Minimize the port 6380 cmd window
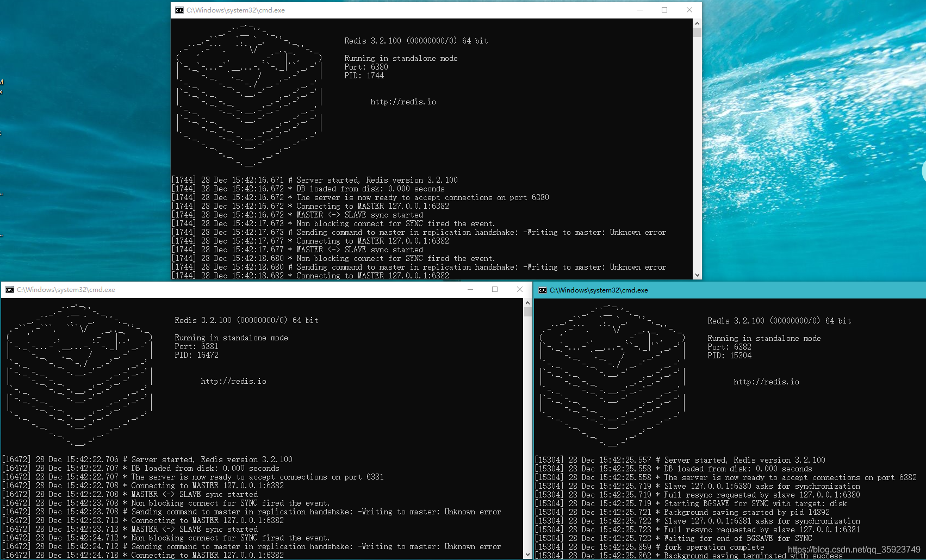The image size is (926, 560). pos(640,10)
